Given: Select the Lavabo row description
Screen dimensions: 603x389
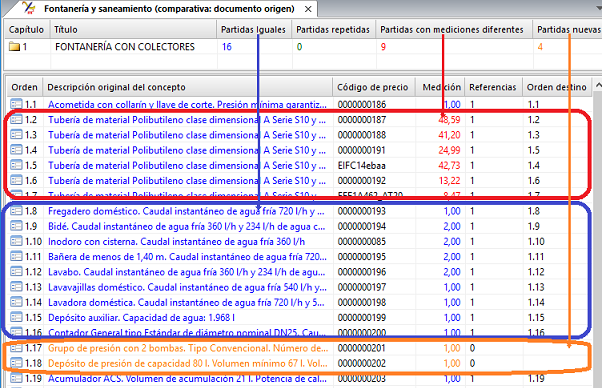Looking at the screenshot, I should [187, 272].
